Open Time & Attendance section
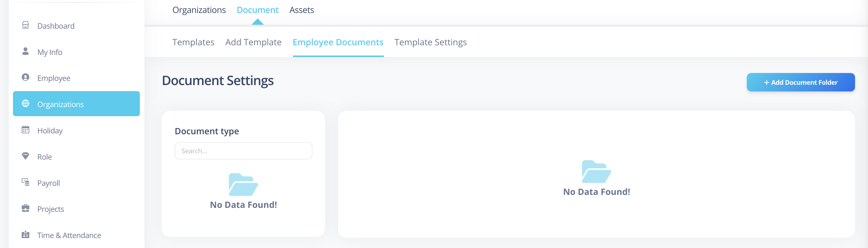Viewport: 868px width, 248px height. [x=76, y=235]
